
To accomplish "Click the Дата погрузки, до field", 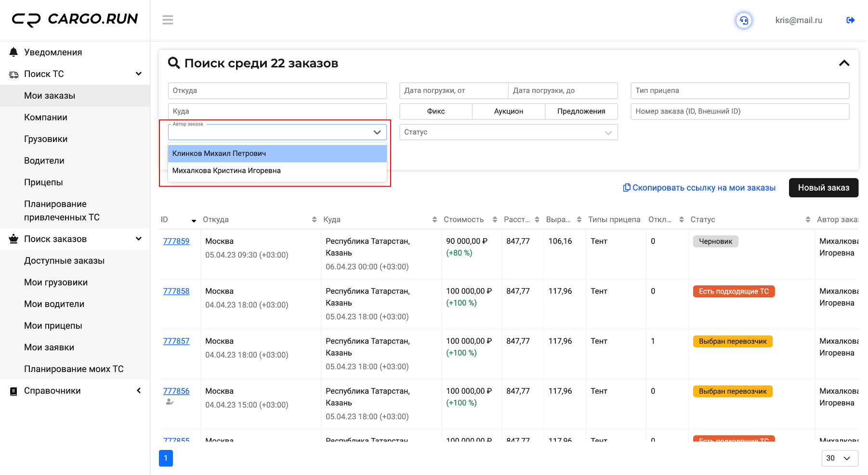I will point(563,90).
